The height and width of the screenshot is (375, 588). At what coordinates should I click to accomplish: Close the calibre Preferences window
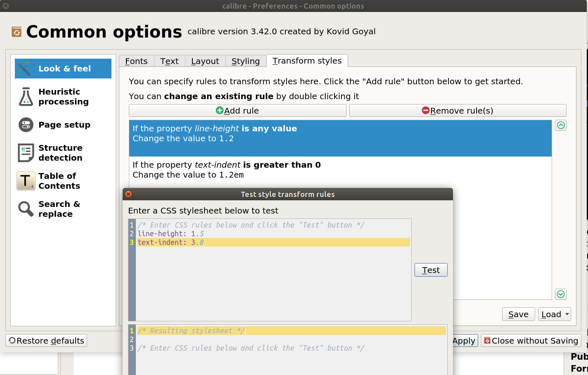[x=6, y=6]
